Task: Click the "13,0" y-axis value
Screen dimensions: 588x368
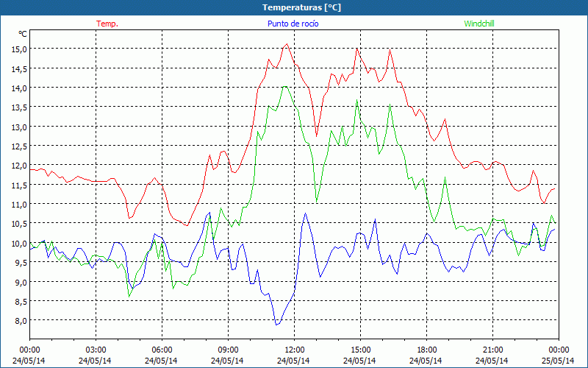Action: point(19,127)
